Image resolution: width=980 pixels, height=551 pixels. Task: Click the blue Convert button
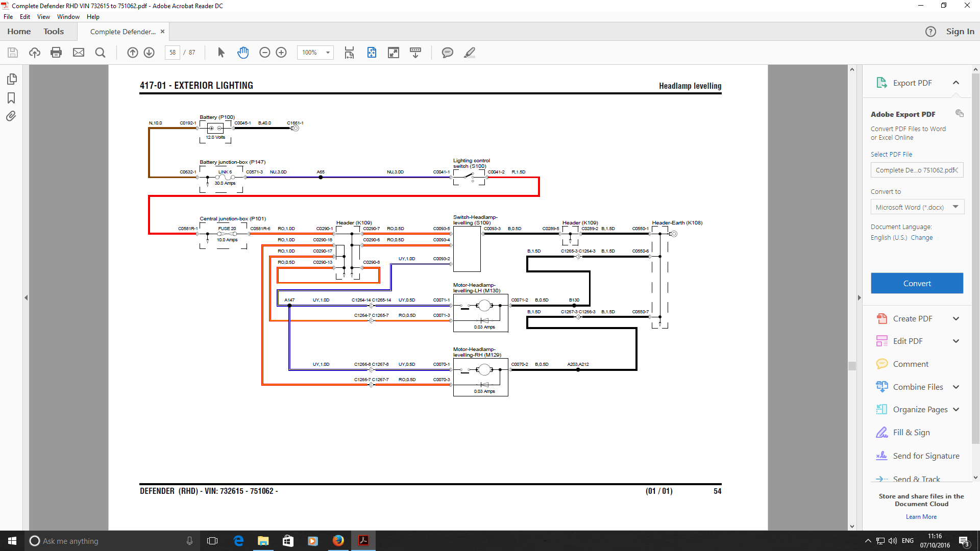coord(917,284)
